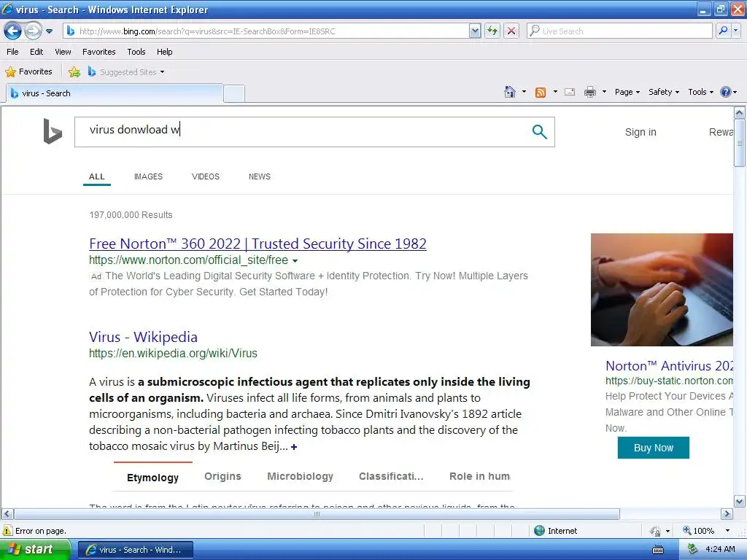747x560 pixels.
Task: Open the Page command bar menu
Action: 627,92
